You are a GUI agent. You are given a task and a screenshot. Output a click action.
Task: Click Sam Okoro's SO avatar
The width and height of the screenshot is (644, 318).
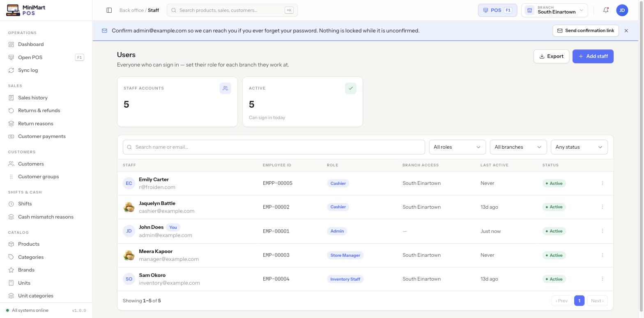129,279
